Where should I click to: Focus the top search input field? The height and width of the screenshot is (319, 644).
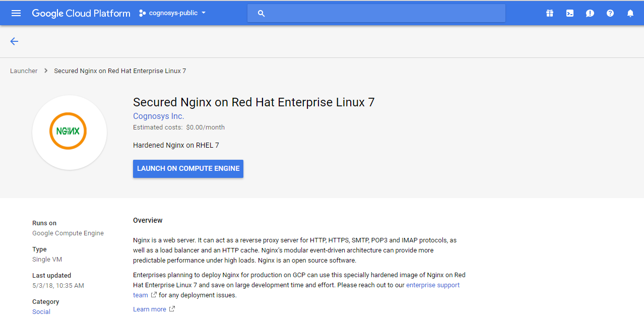coord(383,14)
